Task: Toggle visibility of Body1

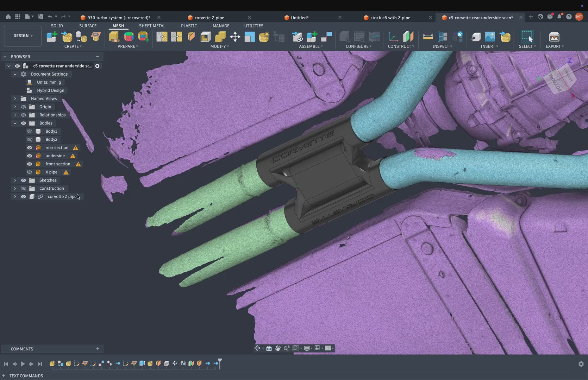Action: (30, 131)
